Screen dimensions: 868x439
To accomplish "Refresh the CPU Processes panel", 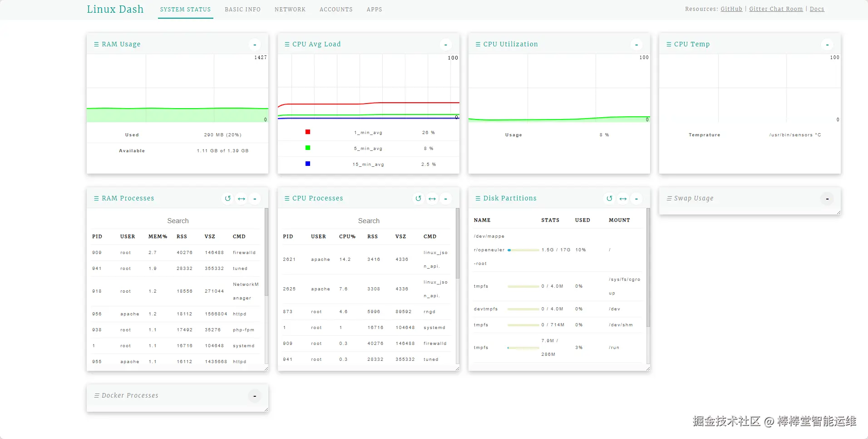I will point(419,199).
